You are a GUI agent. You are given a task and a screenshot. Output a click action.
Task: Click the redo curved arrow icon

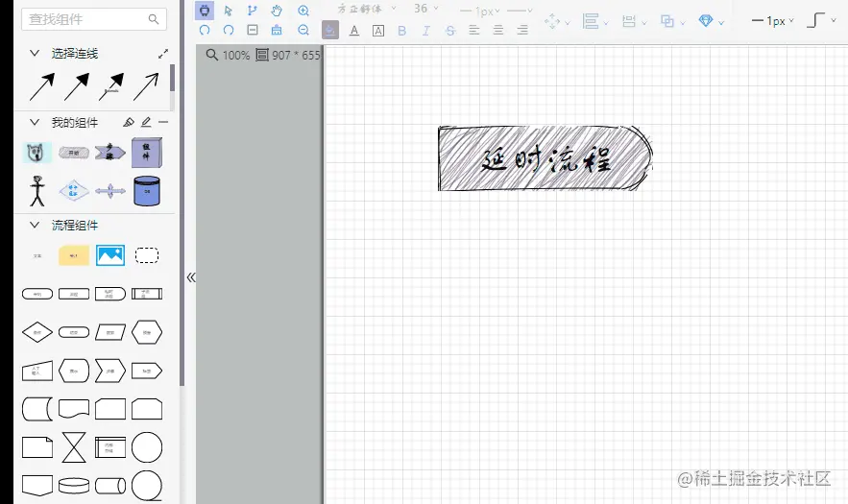click(229, 31)
